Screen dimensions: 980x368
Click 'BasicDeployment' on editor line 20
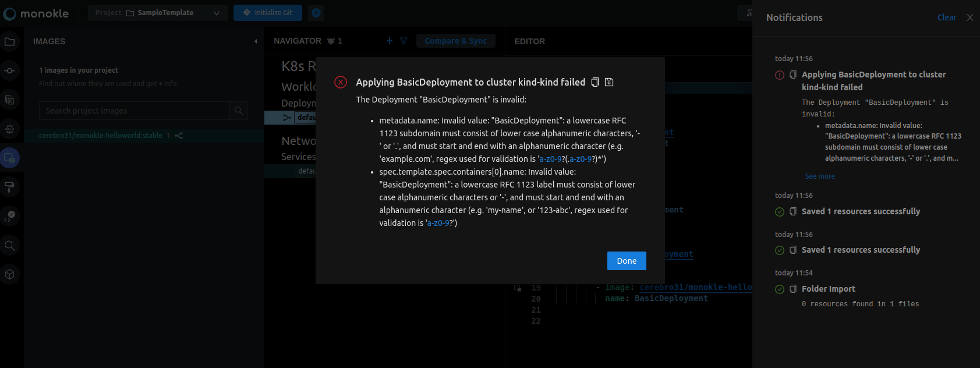click(671, 298)
